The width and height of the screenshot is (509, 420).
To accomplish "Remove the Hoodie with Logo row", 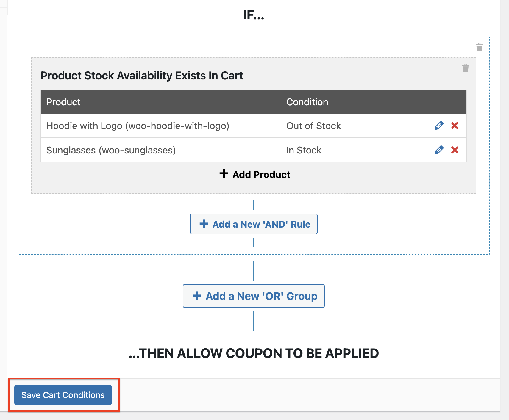I will click(x=455, y=126).
